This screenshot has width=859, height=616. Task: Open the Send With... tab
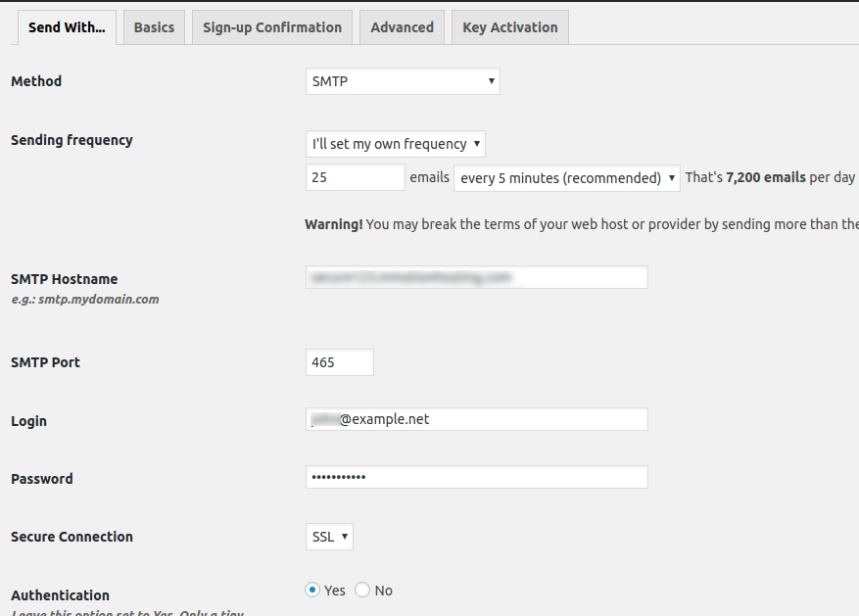(x=67, y=27)
